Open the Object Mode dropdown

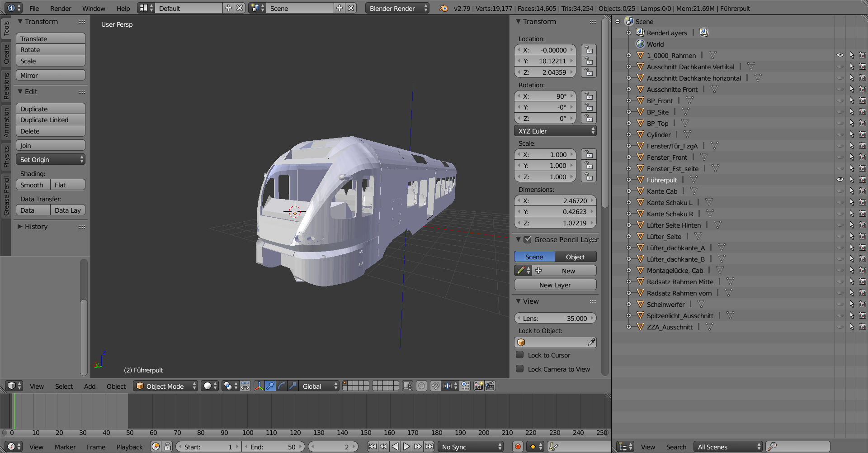165,386
